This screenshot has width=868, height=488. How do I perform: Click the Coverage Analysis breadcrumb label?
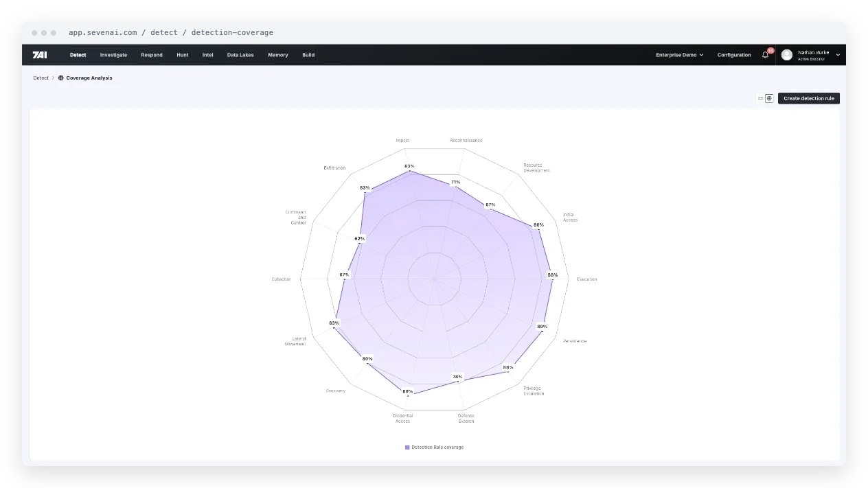(x=89, y=78)
